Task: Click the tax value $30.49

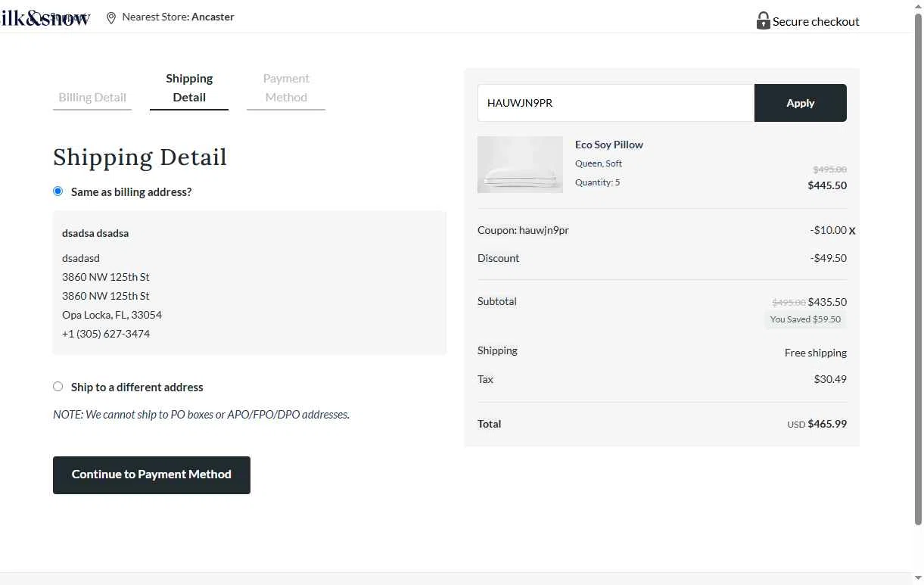Action: 830,379
